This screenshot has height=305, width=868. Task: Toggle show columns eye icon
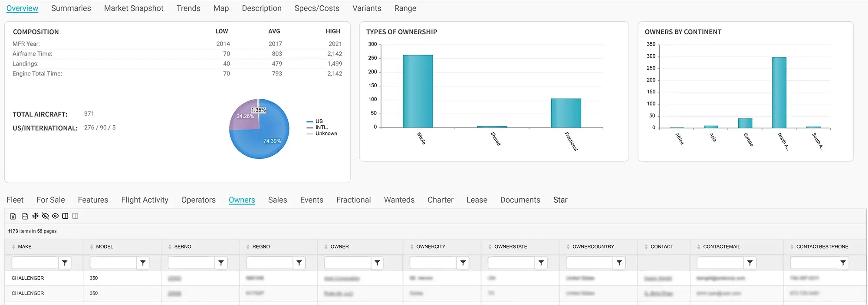(x=55, y=216)
